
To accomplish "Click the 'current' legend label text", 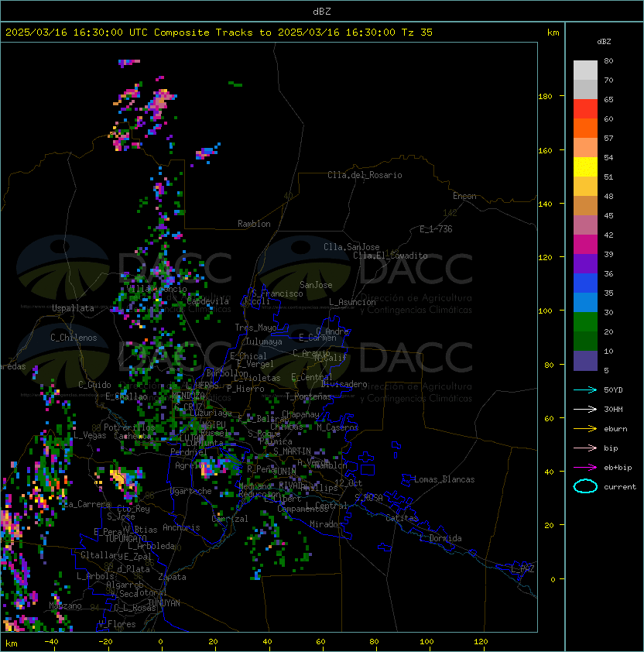I will pos(620,487).
